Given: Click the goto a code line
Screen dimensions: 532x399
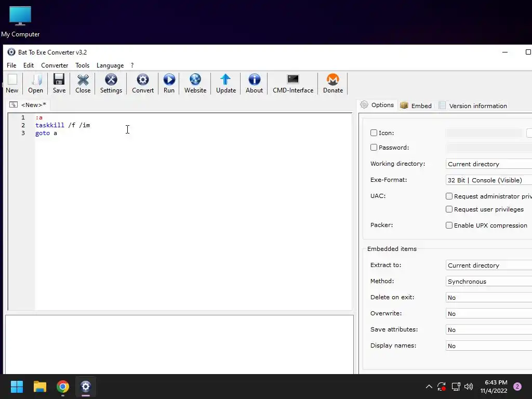Looking at the screenshot, I should click(x=46, y=133).
